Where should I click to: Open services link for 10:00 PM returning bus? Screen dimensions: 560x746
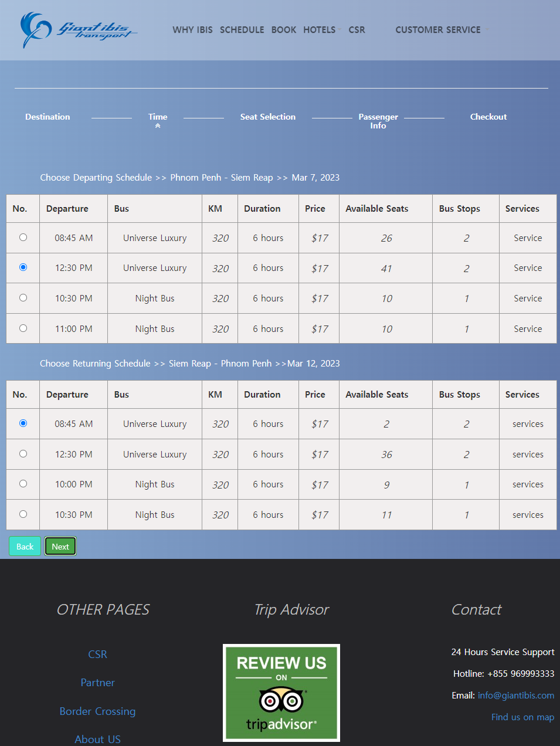pos(528,484)
